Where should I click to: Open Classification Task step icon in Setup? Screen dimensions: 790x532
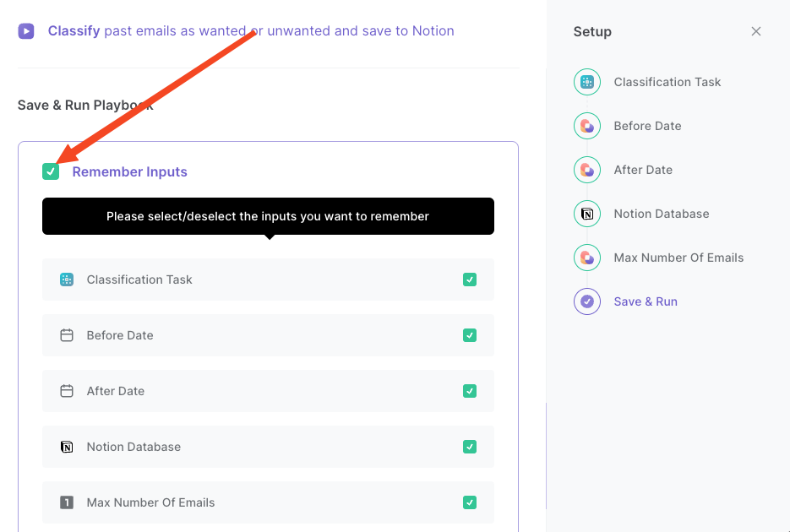(x=587, y=82)
